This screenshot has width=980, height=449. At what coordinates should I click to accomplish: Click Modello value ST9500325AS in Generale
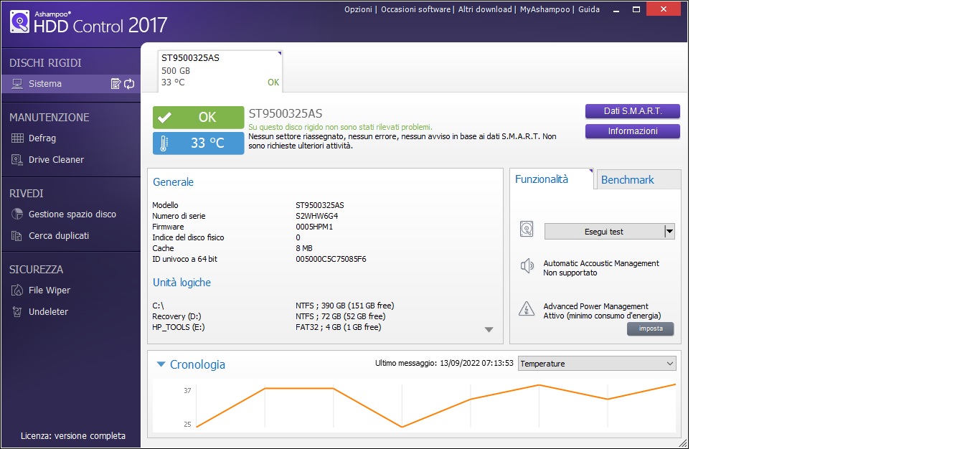click(x=319, y=205)
